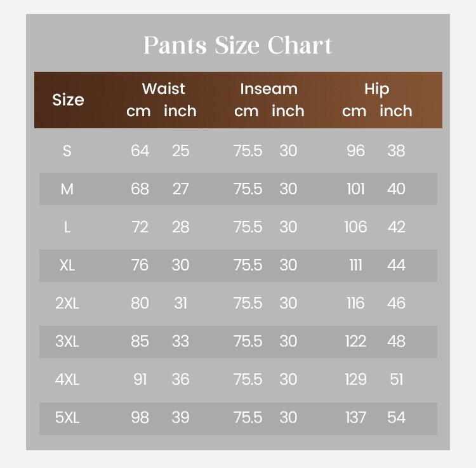476x468 pixels.
Task: Click the Waist column header
Action: 163,89
